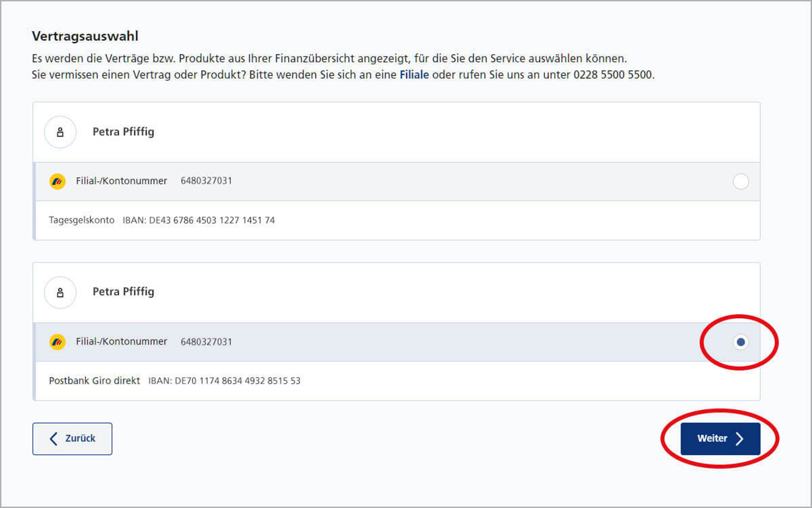Click the IBAN DE43 6786 4503 1227 1451 74
Viewport: 812px width, 508px height.
(x=199, y=220)
